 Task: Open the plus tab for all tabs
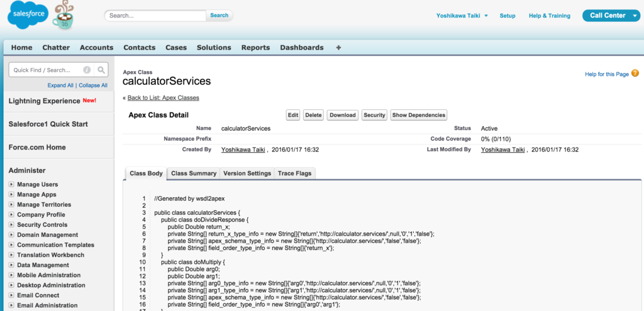tap(338, 48)
